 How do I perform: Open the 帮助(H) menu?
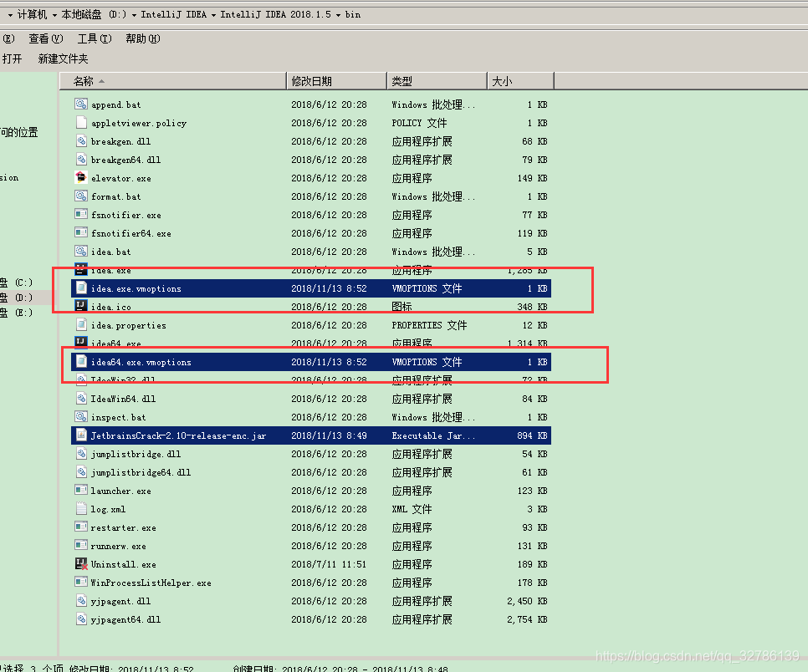(143, 38)
